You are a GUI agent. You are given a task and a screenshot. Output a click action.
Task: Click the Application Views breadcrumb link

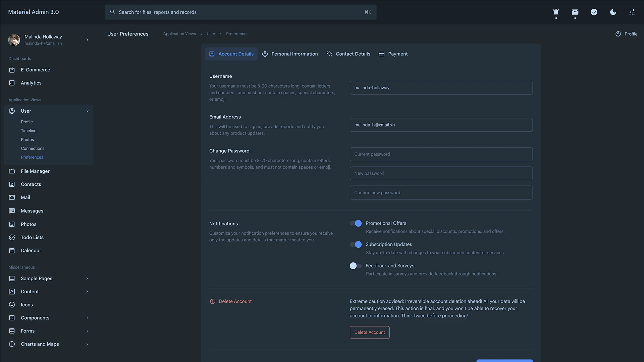[179, 34]
